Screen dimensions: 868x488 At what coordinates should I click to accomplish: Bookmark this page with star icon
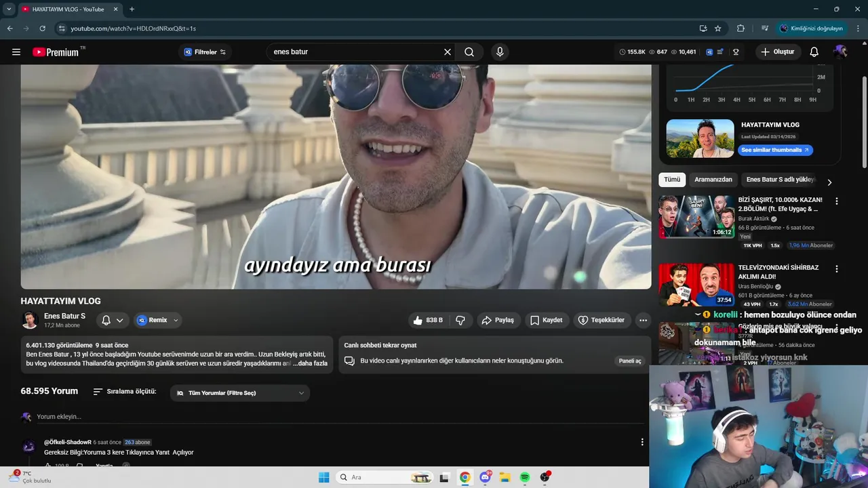(718, 28)
